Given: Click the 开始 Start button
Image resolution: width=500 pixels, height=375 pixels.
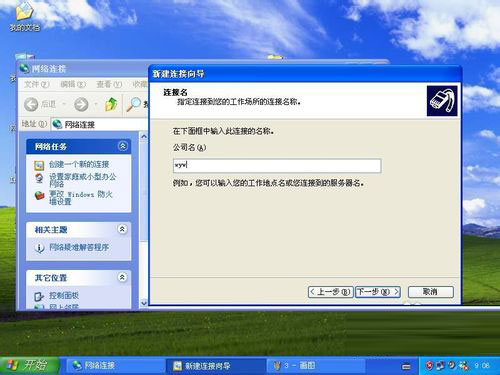Looking at the screenshot, I should coord(29,366).
